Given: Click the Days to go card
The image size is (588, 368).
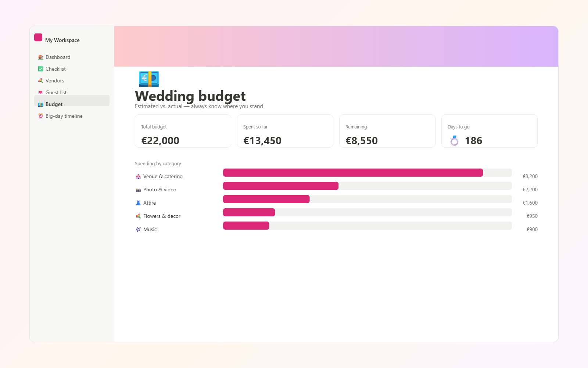Looking at the screenshot, I should [x=490, y=131].
